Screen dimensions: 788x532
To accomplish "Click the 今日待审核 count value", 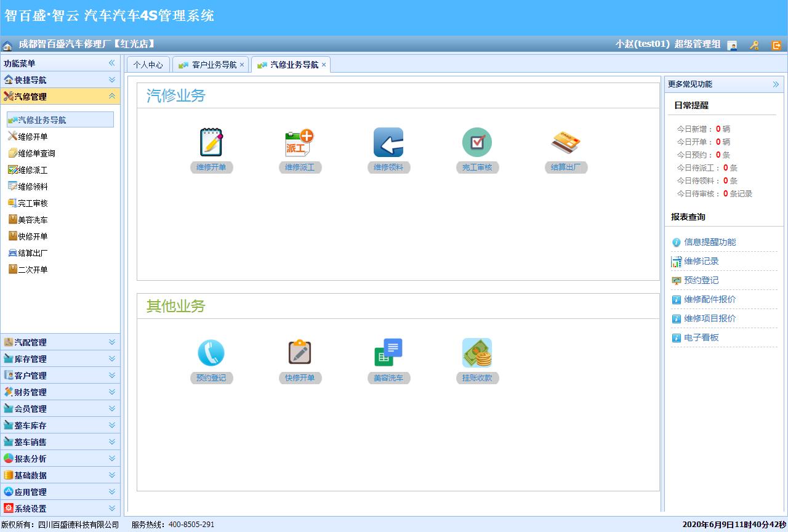I will [725, 194].
